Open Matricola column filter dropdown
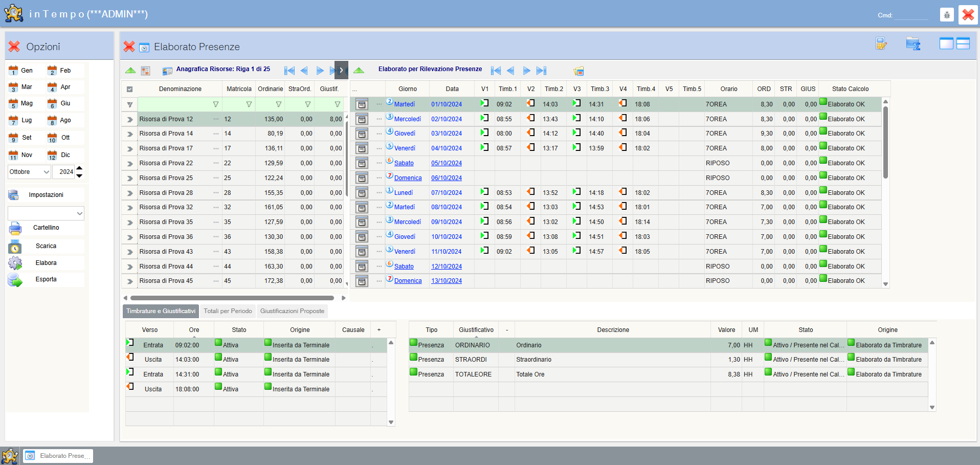The image size is (980, 465). click(x=249, y=104)
